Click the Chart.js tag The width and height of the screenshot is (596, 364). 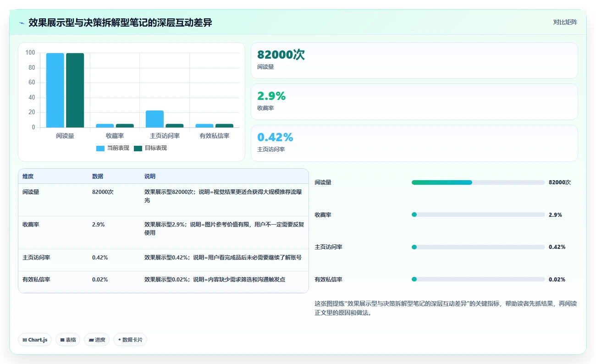coord(35,340)
